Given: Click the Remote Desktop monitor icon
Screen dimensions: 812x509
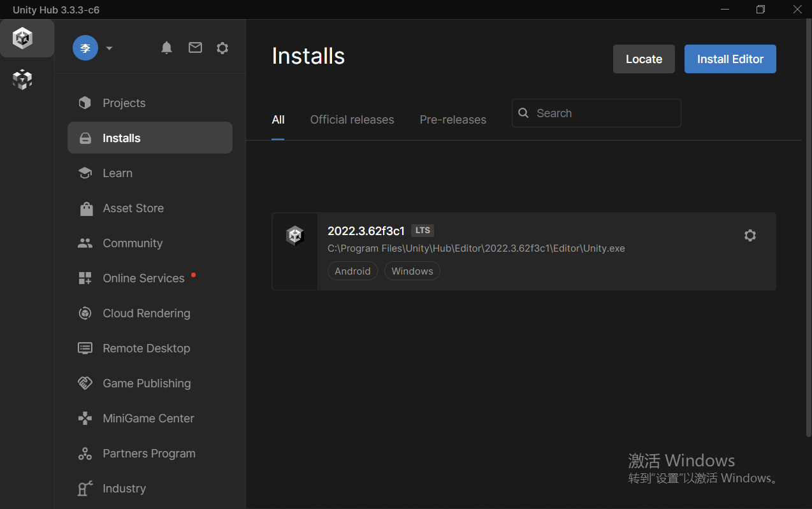Looking at the screenshot, I should coord(85,348).
